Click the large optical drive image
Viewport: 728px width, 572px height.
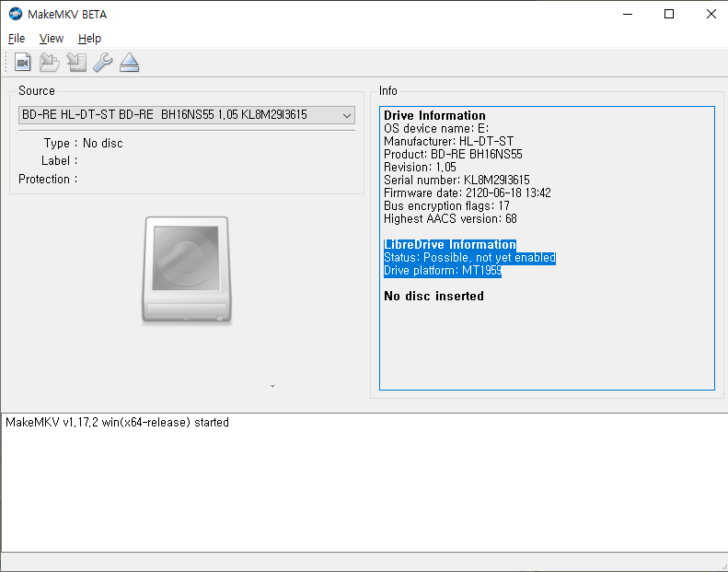187,270
